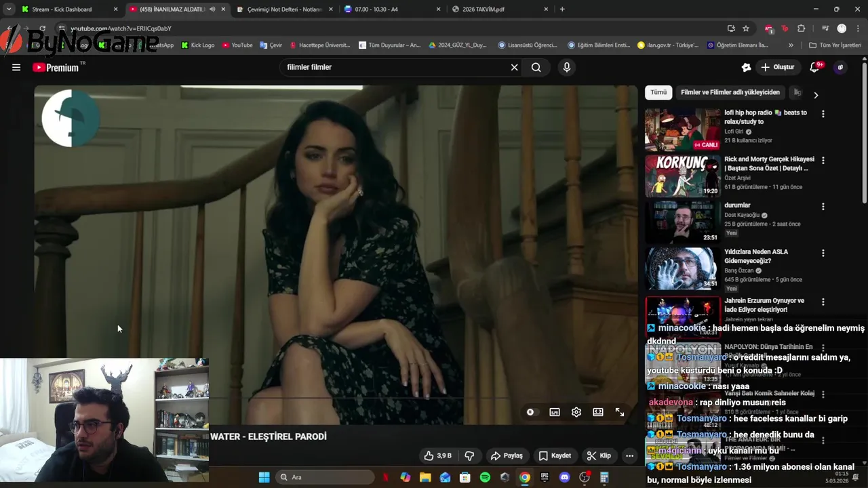This screenshot has width=868, height=488.
Task: Open options for Rick and Morty video
Action: click(x=823, y=161)
